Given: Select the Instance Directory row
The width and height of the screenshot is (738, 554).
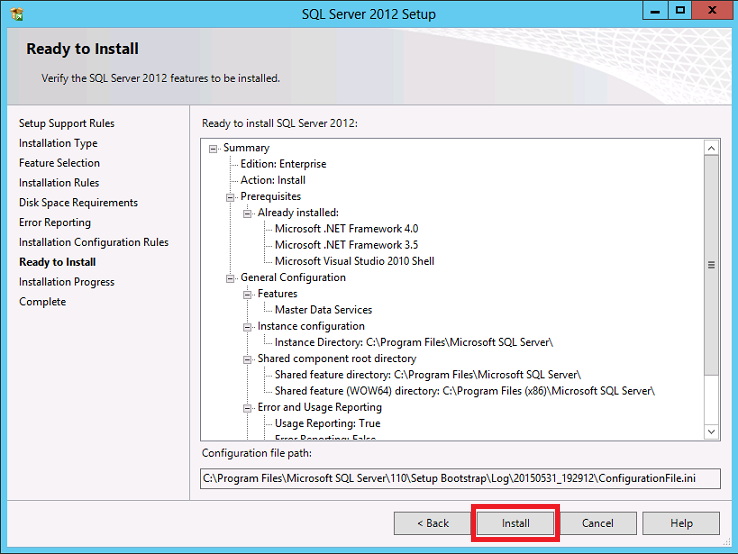Looking at the screenshot, I should coord(414,342).
